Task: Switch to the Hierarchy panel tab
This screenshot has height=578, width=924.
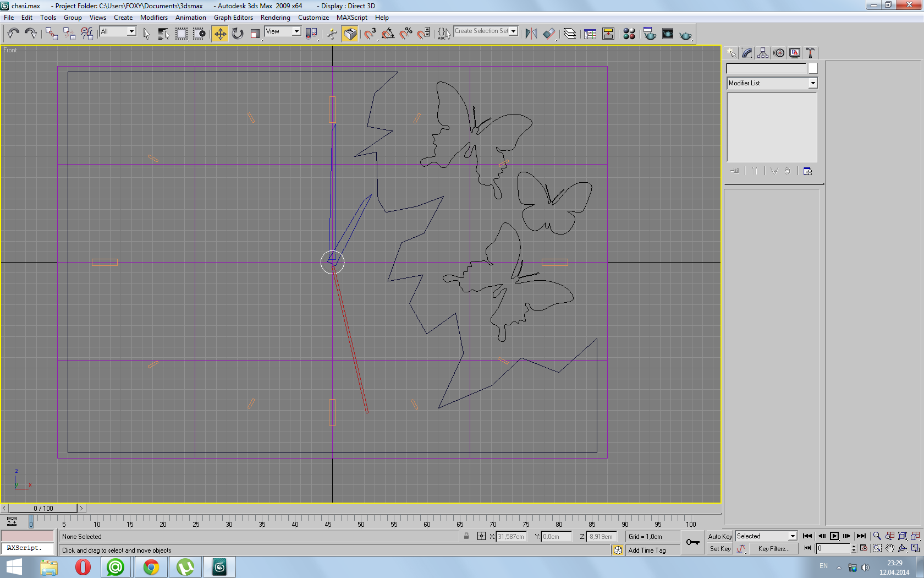Action: (763, 53)
